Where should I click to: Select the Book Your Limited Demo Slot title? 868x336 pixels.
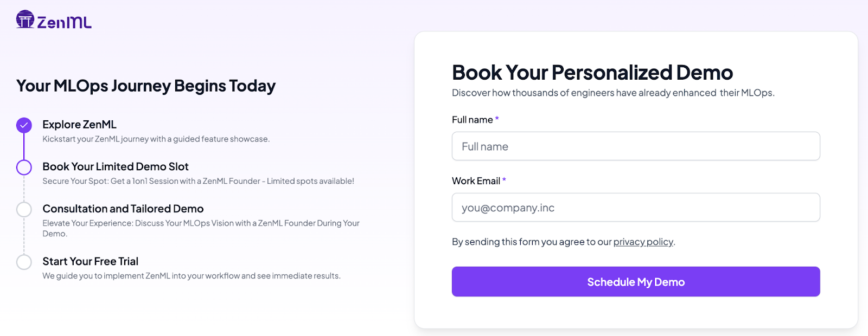(x=116, y=166)
